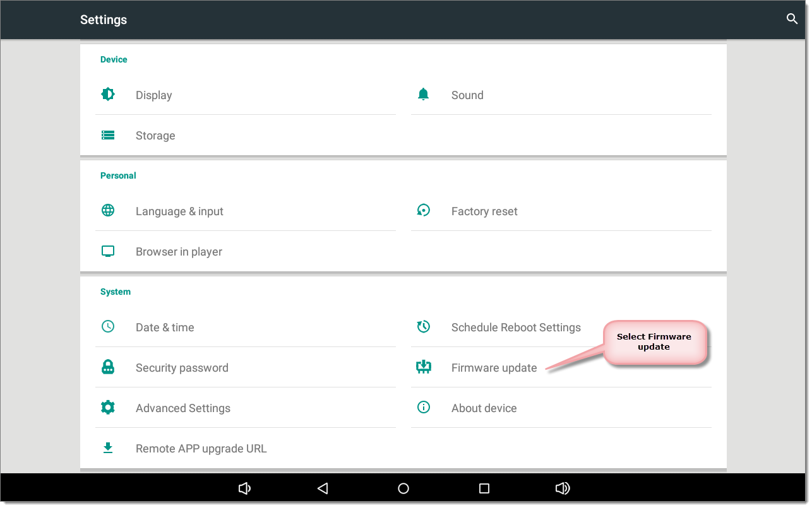Click the Language & input globe icon
The image size is (812, 508).
click(x=108, y=211)
